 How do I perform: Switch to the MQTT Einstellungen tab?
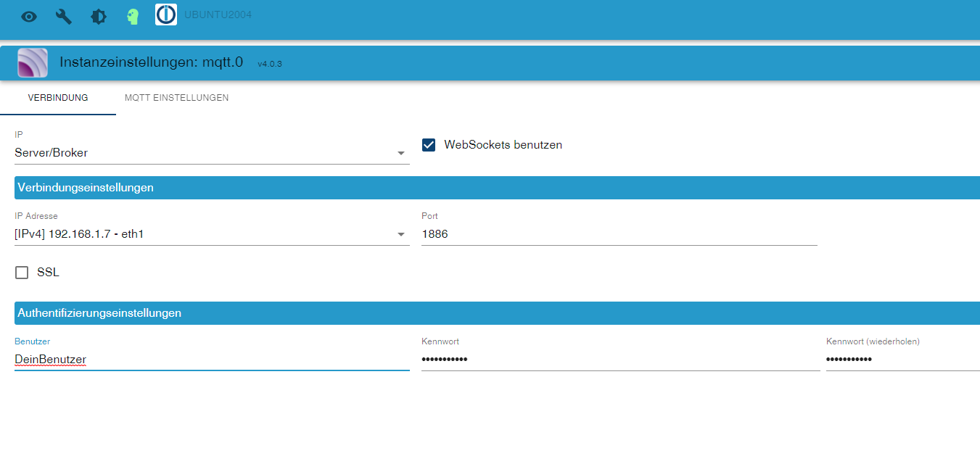click(x=176, y=98)
